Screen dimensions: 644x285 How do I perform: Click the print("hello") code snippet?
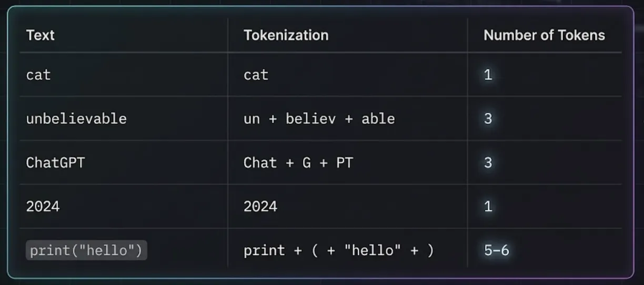(86, 250)
